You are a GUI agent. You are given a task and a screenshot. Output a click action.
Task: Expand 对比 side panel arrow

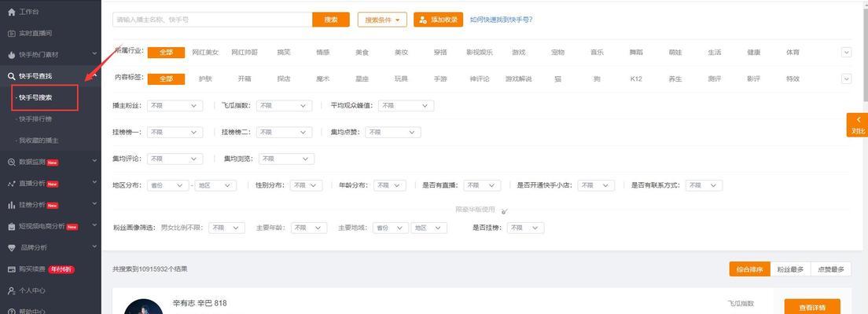pos(858,119)
